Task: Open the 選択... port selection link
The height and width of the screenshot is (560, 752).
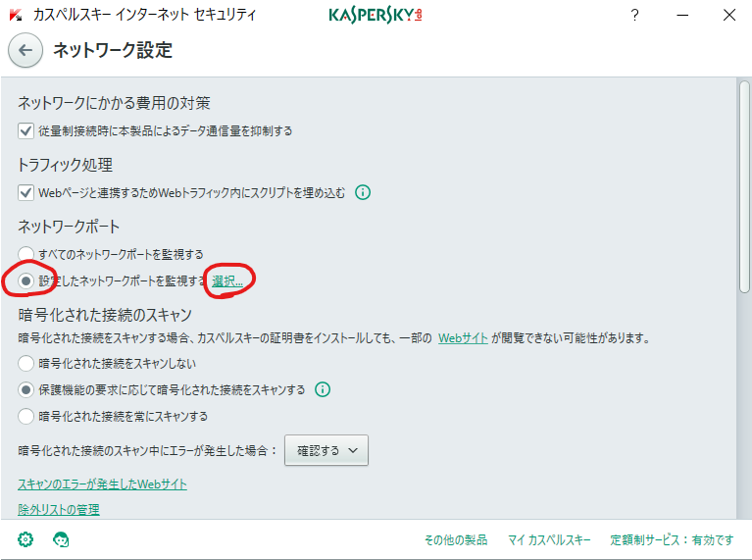Action: [227, 281]
